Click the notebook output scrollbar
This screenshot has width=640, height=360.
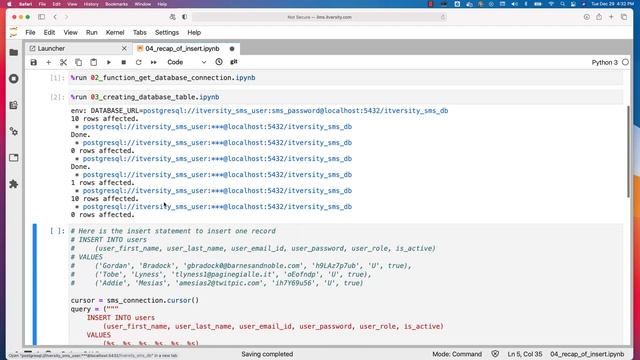[629, 152]
